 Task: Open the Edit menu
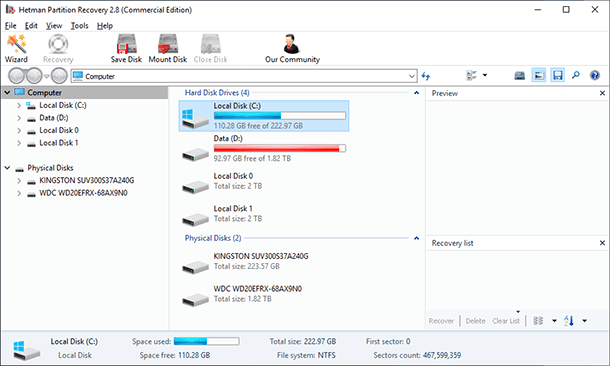(31, 26)
